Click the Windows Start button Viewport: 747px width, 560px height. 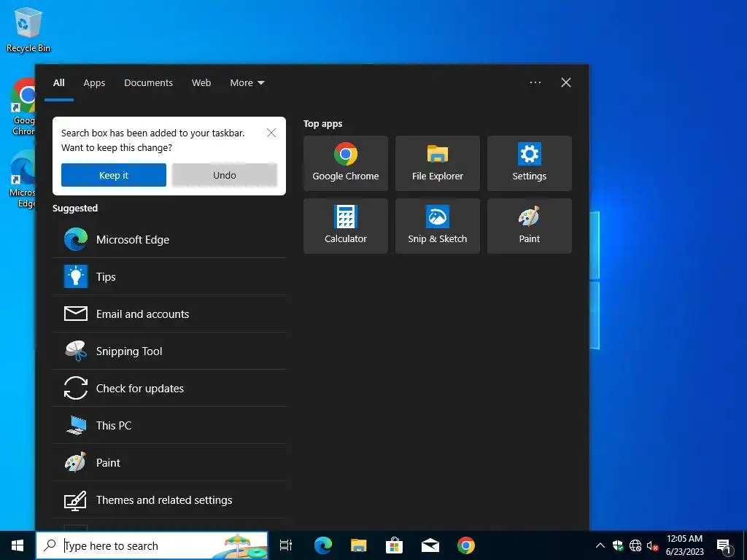[x=18, y=545]
